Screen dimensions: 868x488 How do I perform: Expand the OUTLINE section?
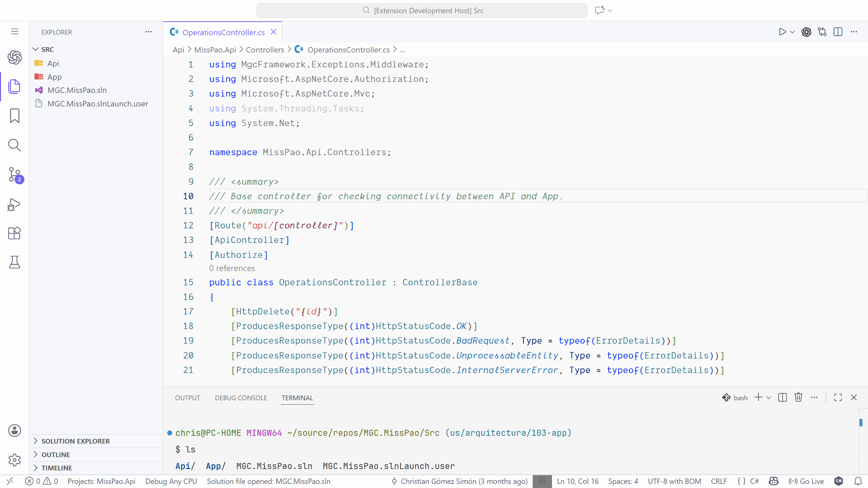pos(56,454)
